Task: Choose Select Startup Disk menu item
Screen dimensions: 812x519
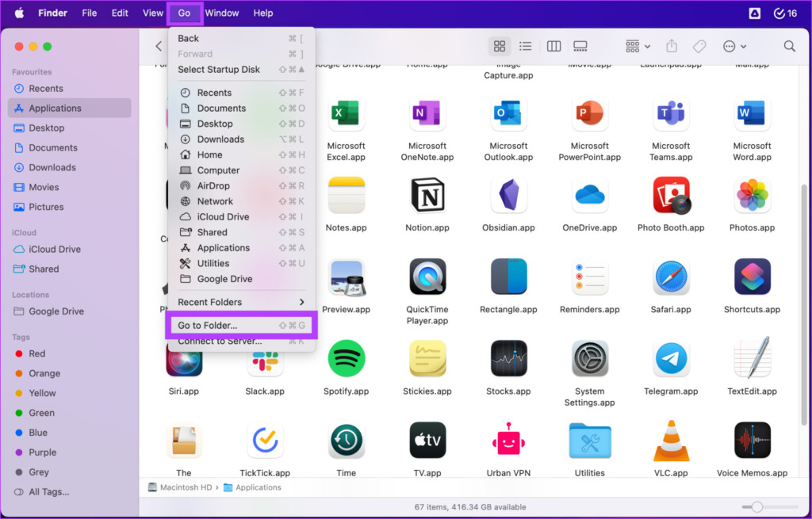Action: 241,70
